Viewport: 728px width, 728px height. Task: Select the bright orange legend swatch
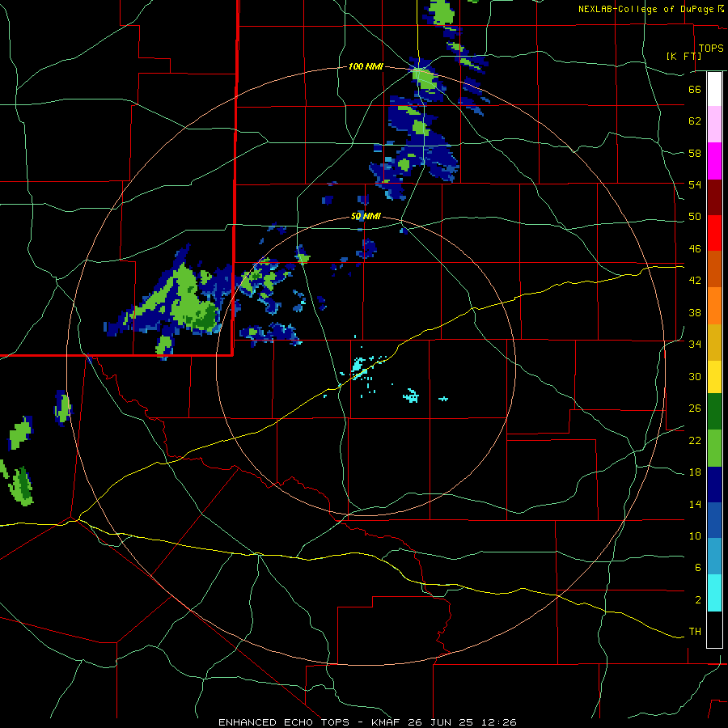coord(714,306)
